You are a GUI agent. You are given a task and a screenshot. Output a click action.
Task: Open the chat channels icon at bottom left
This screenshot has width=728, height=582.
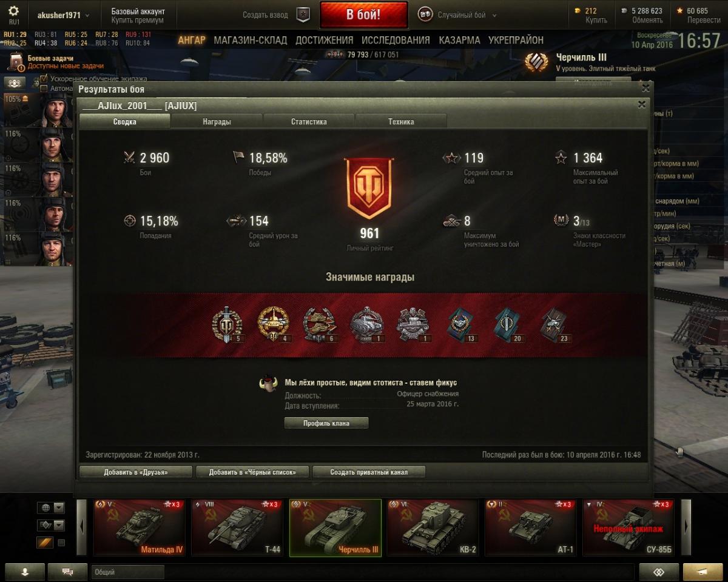click(x=67, y=572)
